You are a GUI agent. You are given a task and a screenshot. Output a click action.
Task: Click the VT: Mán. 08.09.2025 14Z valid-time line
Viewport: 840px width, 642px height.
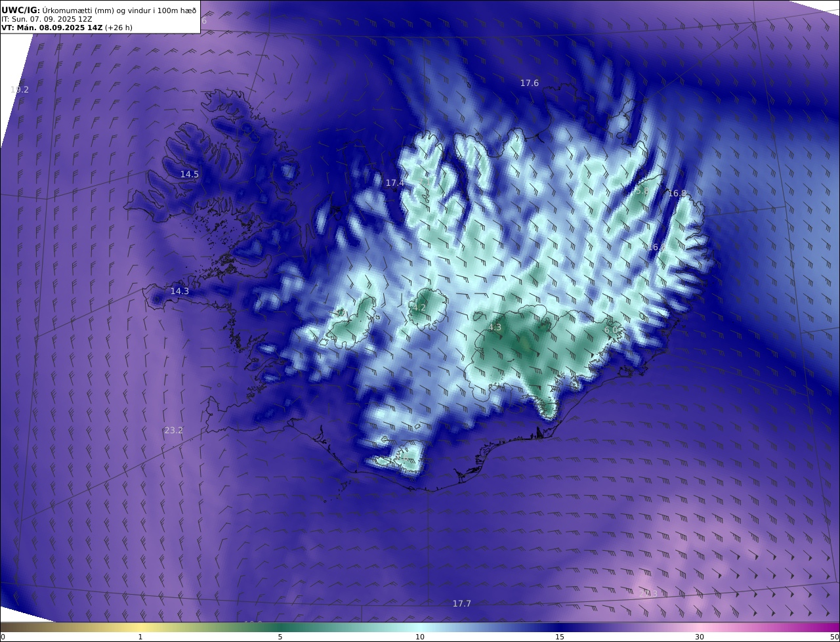click(x=67, y=28)
